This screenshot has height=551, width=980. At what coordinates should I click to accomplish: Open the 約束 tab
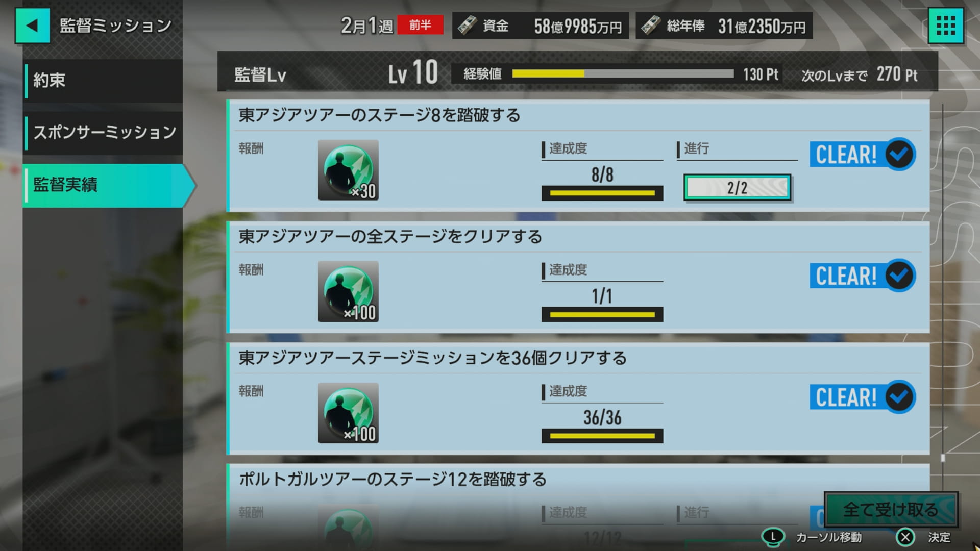(x=103, y=81)
